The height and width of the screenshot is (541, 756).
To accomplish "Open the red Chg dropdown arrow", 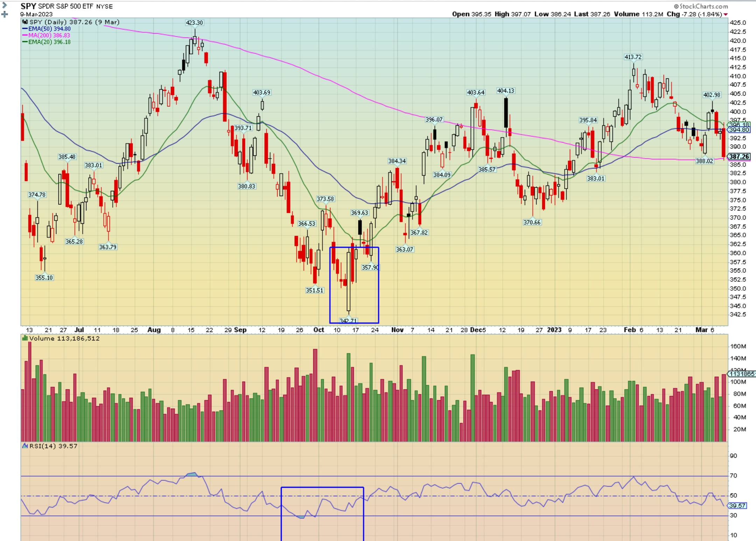I will click(x=726, y=14).
